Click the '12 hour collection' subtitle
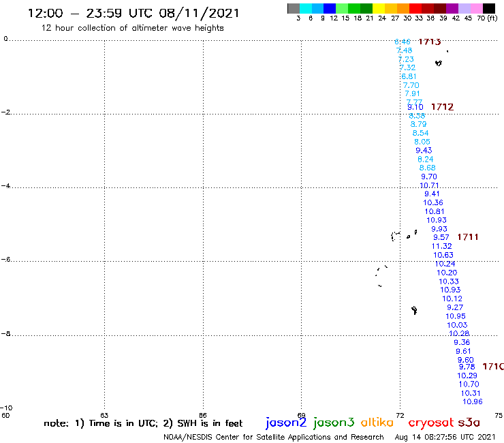The height and width of the screenshot is (443, 504). tap(132, 28)
